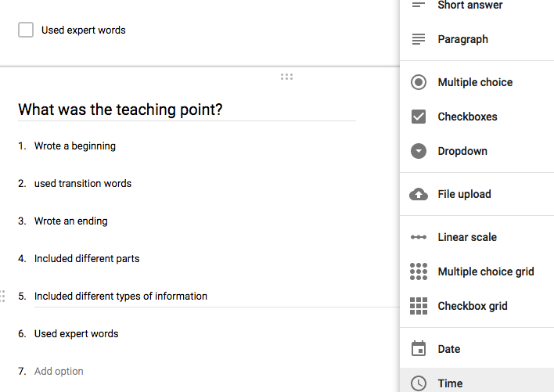
Task: Click the Short answer lines icon
Action: tap(419, 5)
